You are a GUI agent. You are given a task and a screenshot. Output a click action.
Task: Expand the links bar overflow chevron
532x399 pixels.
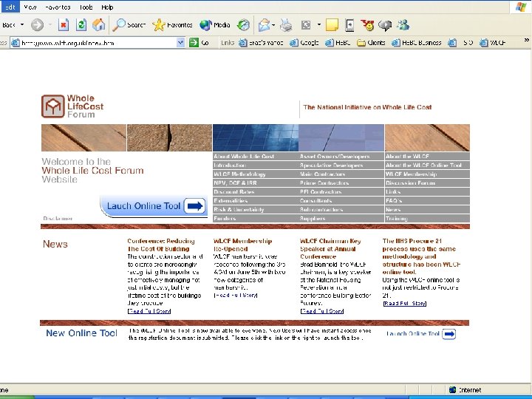pyautogui.click(x=527, y=40)
